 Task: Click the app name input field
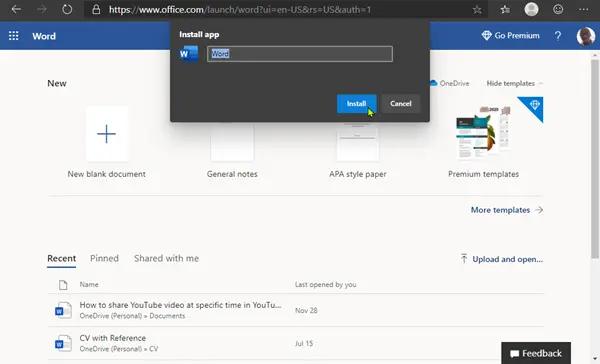click(300, 54)
